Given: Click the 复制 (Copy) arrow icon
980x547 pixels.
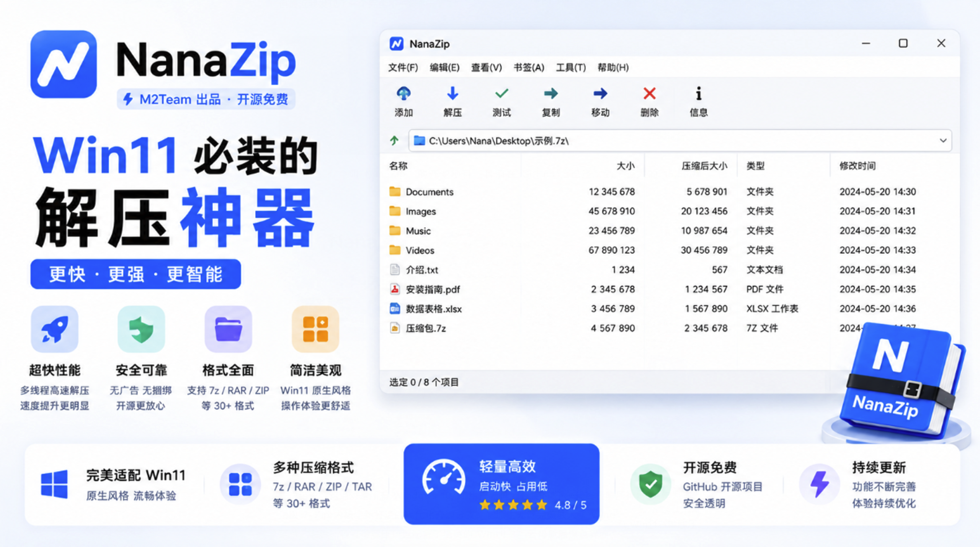Looking at the screenshot, I should (551, 93).
